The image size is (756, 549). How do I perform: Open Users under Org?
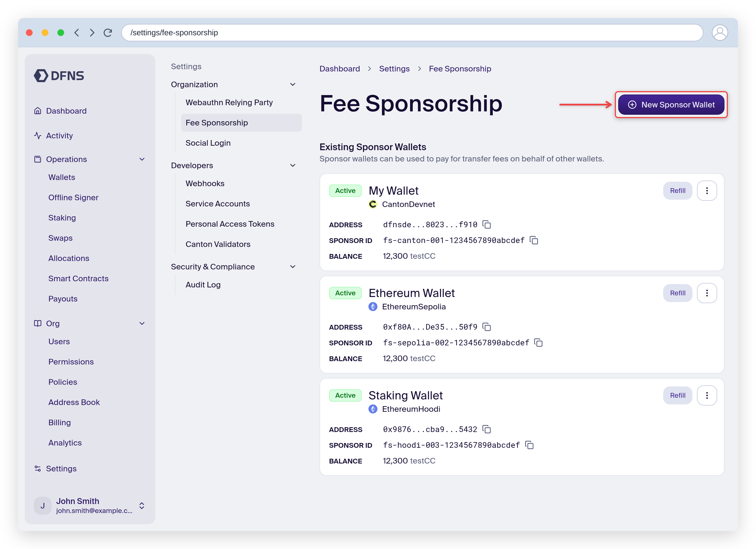click(59, 342)
